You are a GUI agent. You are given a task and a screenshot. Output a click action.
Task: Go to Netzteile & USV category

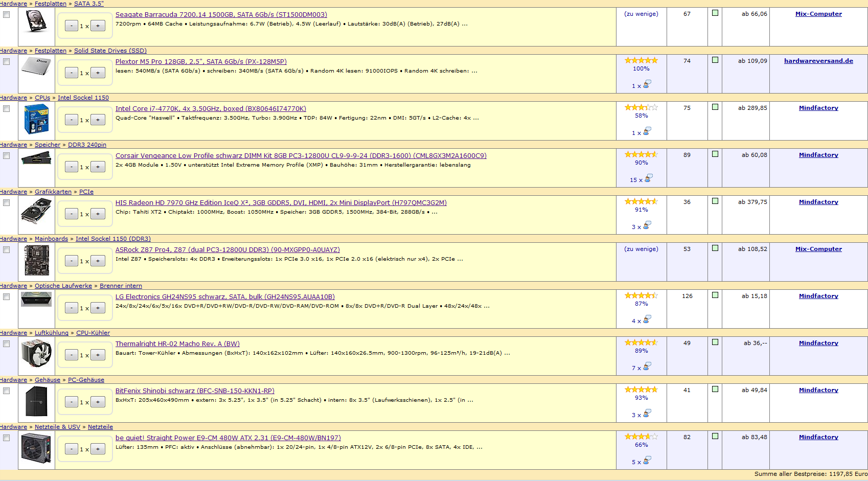(57, 427)
